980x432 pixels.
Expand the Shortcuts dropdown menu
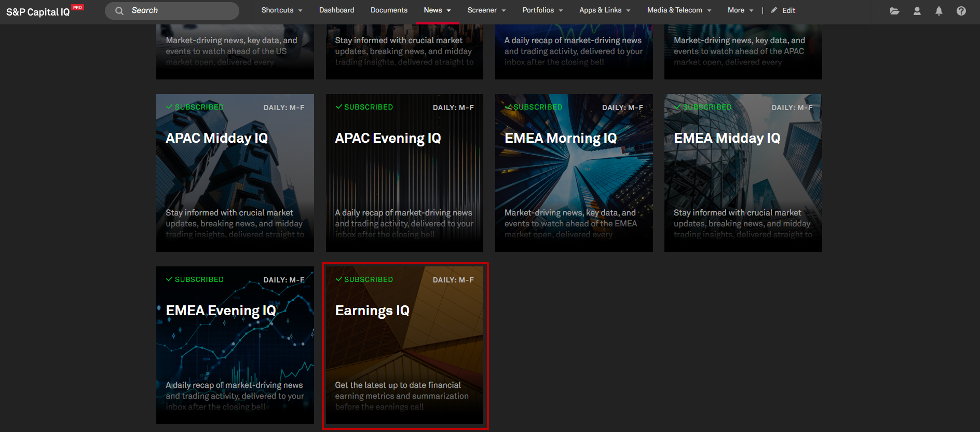coord(281,10)
